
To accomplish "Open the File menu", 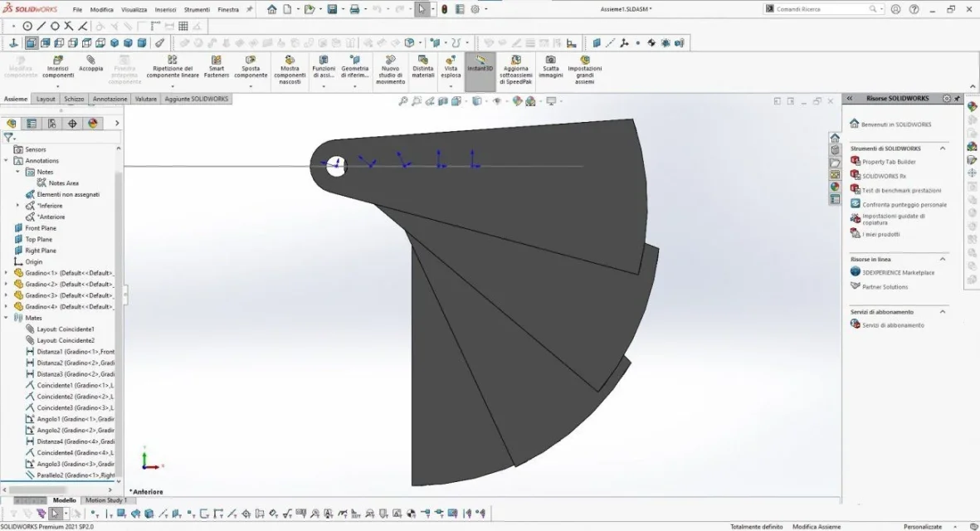I will point(77,9).
